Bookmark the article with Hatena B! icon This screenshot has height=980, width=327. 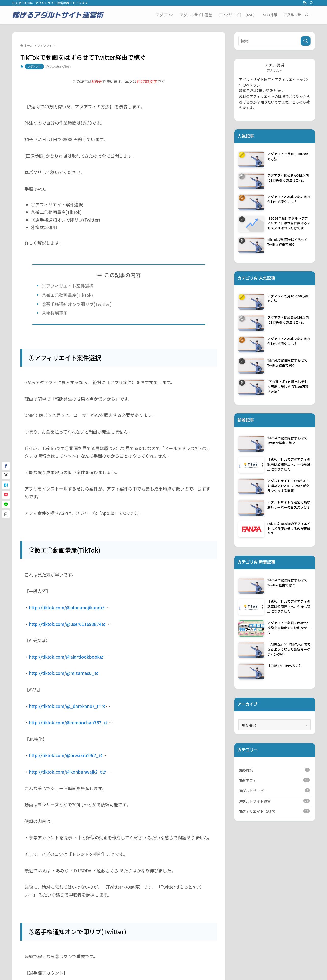pos(6,485)
